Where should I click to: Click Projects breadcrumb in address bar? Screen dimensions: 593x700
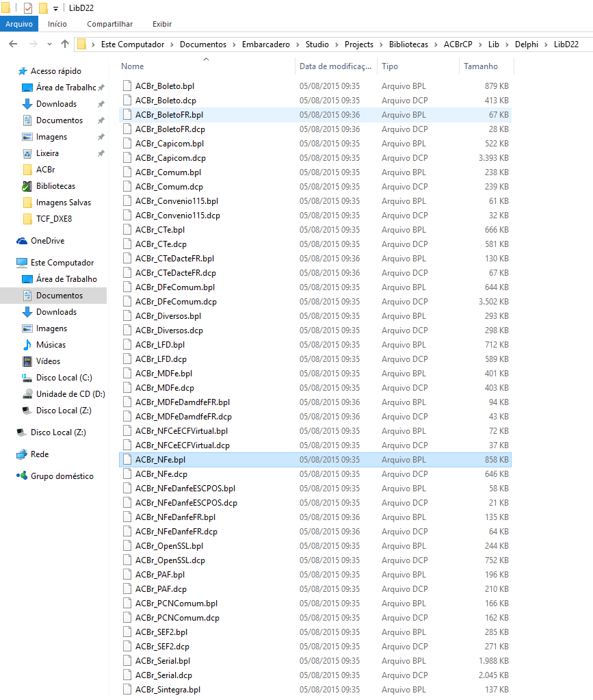point(359,44)
